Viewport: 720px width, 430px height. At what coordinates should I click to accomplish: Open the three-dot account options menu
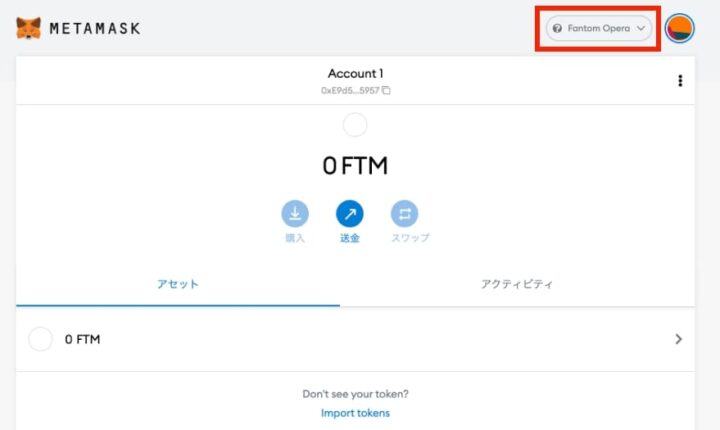pyautogui.click(x=680, y=81)
